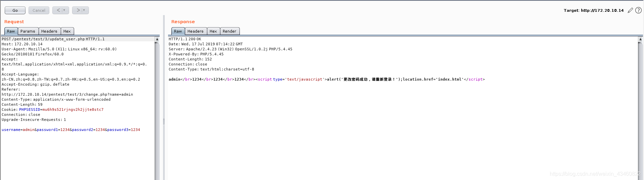Screen dimensions: 644x180
Task: Click the Cancel button
Action: tap(39, 10)
